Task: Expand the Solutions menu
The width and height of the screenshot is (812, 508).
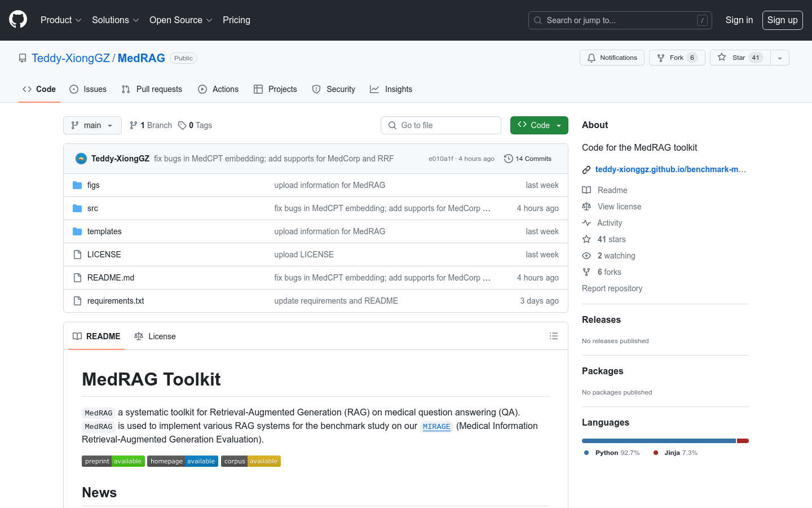Action: (x=115, y=20)
